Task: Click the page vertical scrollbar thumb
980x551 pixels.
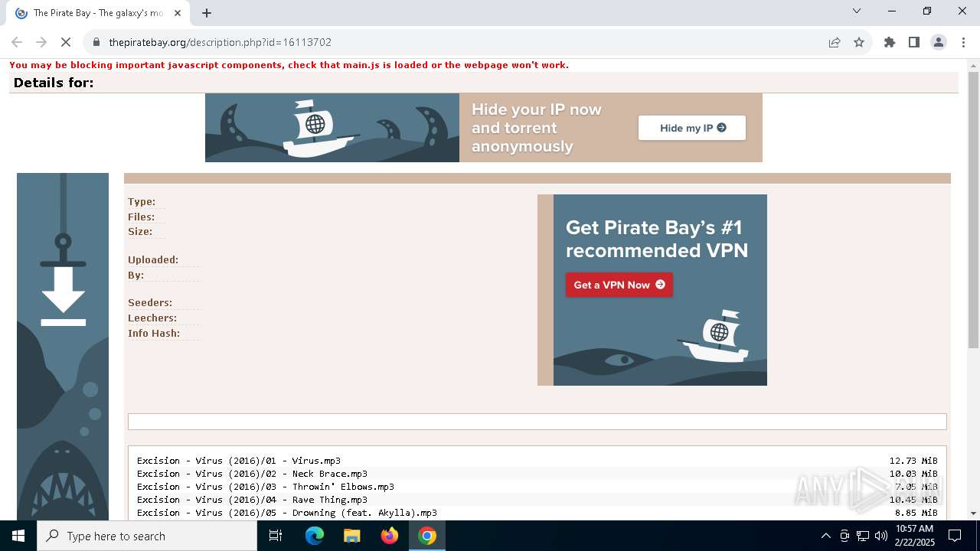Action: (973, 210)
